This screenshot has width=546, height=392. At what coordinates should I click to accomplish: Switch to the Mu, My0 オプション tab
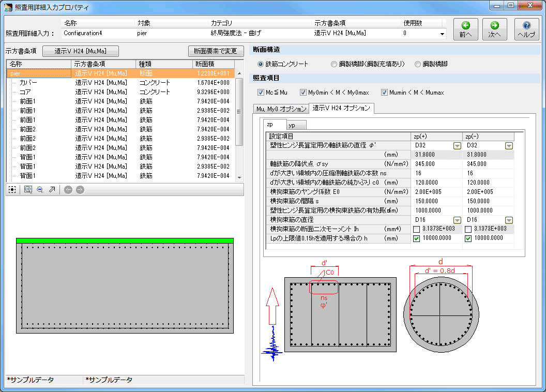click(x=281, y=109)
